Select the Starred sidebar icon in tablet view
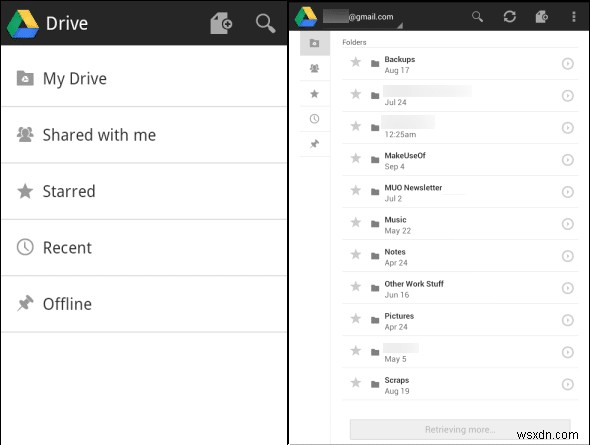Viewport: 590px width, 445px height. coord(315,94)
